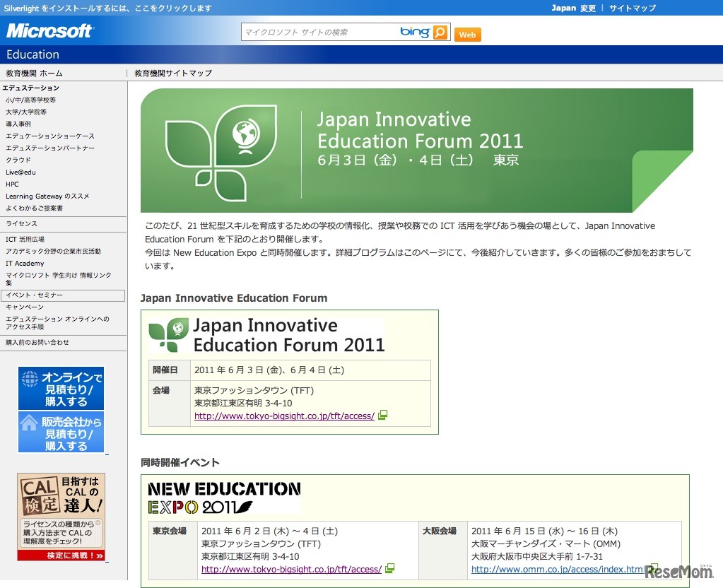
Task: Open the tokyo-bigsight TFT access link
Action: (283, 416)
